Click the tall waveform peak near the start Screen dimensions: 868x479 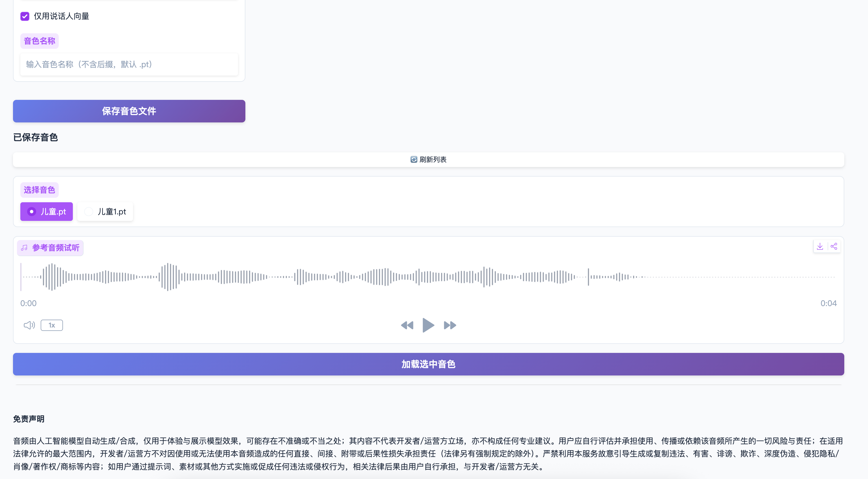[52, 277]
